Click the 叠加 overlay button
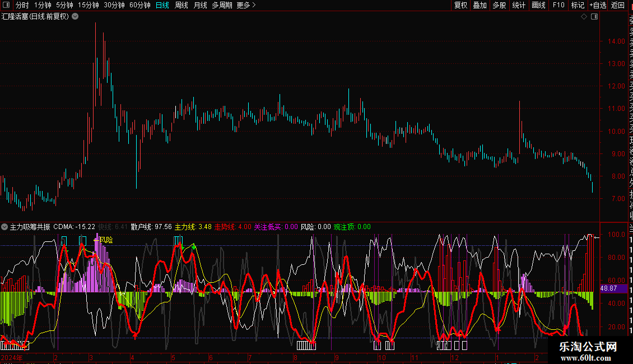 pyautogui.click(x=480, y=5)
